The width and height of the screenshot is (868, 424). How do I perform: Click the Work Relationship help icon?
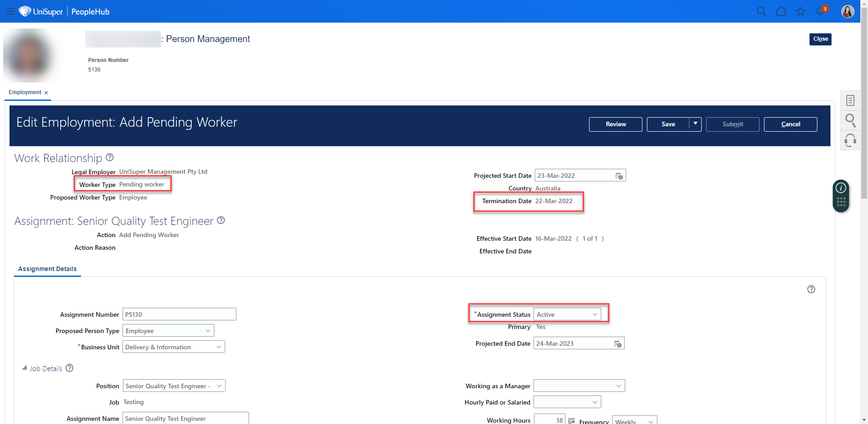[109, 157]
